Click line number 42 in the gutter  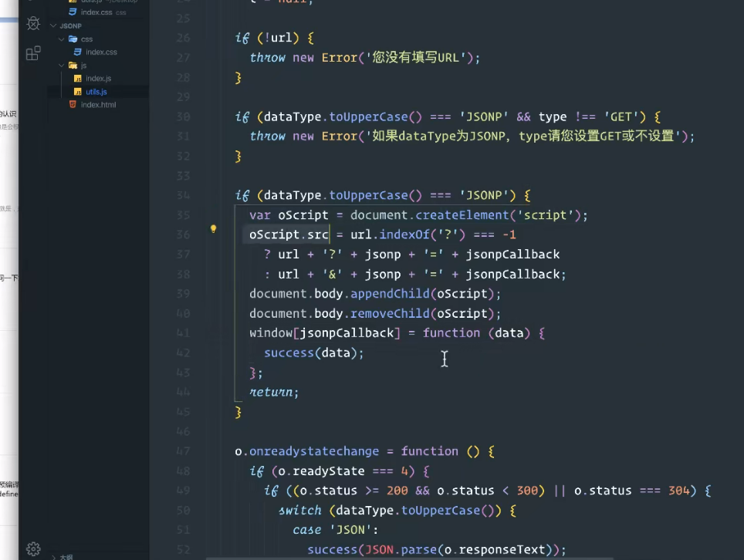[183, 353]
